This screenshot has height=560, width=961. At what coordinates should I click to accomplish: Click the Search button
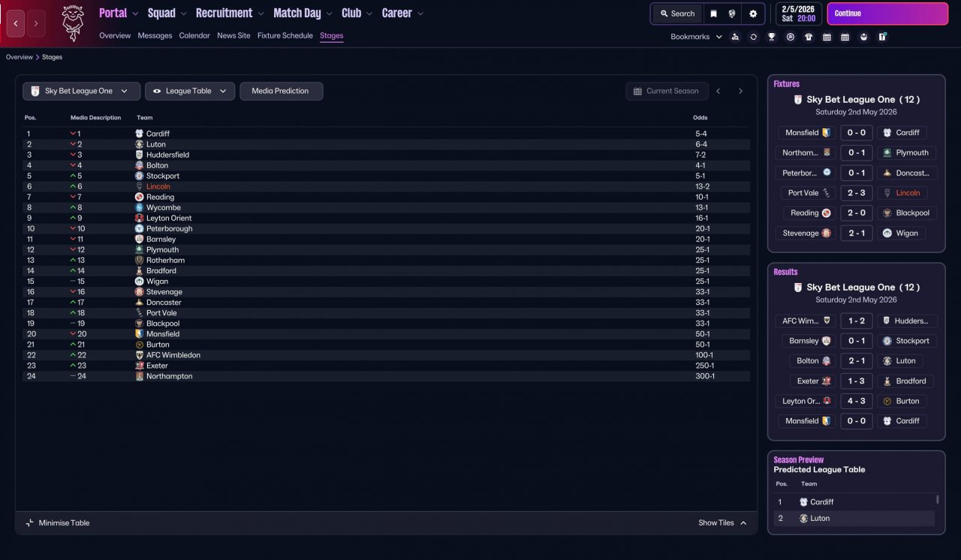(x=677, y=14)
